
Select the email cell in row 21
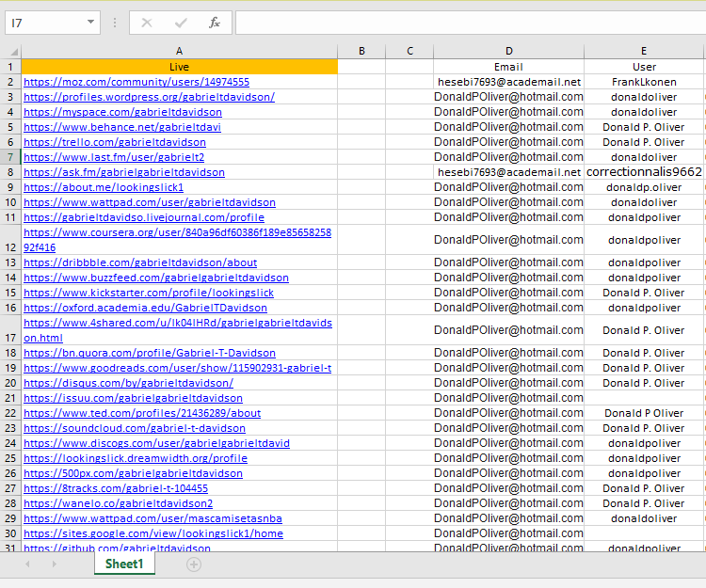[508, 398]
